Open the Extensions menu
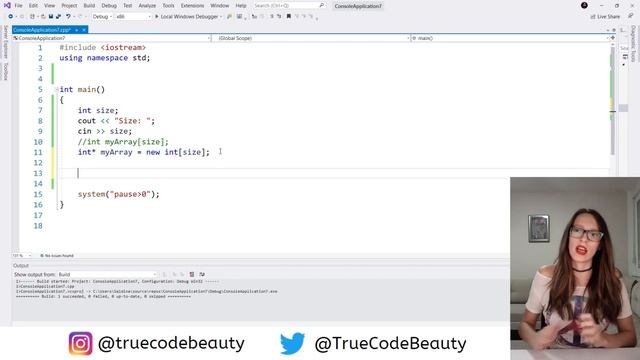 (192, 6)
